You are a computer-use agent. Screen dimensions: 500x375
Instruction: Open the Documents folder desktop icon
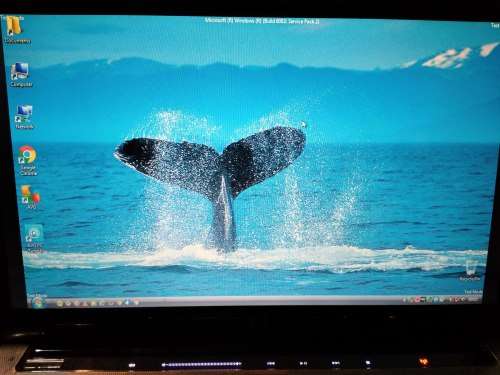point(16,30)
